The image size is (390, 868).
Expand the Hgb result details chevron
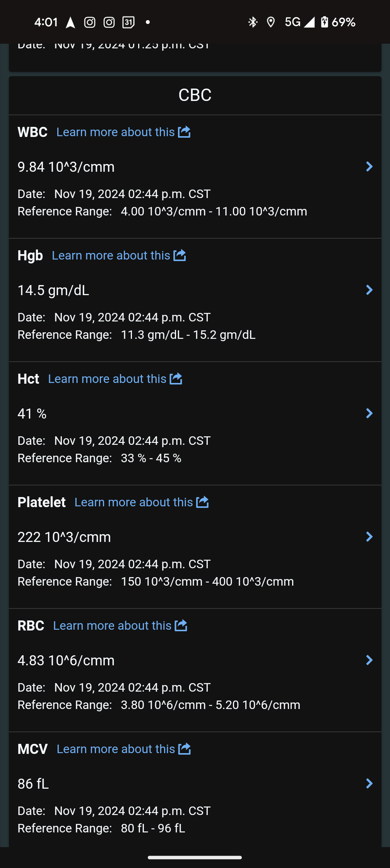(x=369, y=290)
